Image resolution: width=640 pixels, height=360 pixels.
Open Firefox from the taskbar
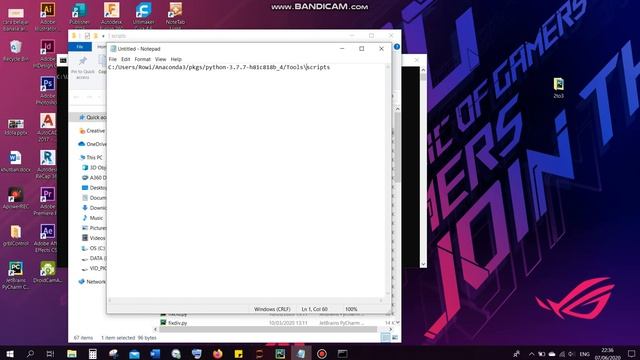218,353
